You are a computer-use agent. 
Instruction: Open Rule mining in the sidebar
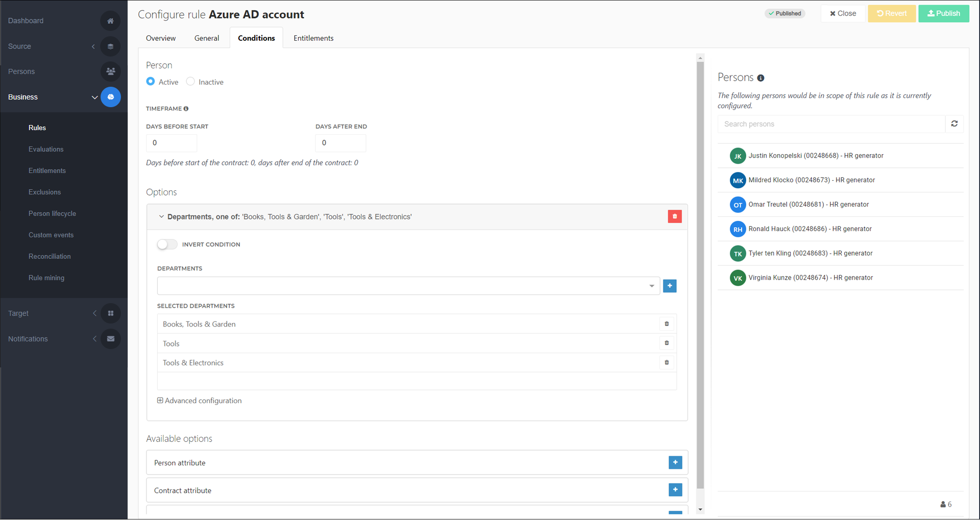(46, 278)
